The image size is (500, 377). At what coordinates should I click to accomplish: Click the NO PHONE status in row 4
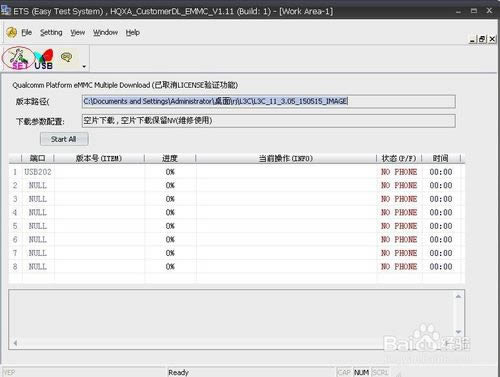(x=399, y=212)
